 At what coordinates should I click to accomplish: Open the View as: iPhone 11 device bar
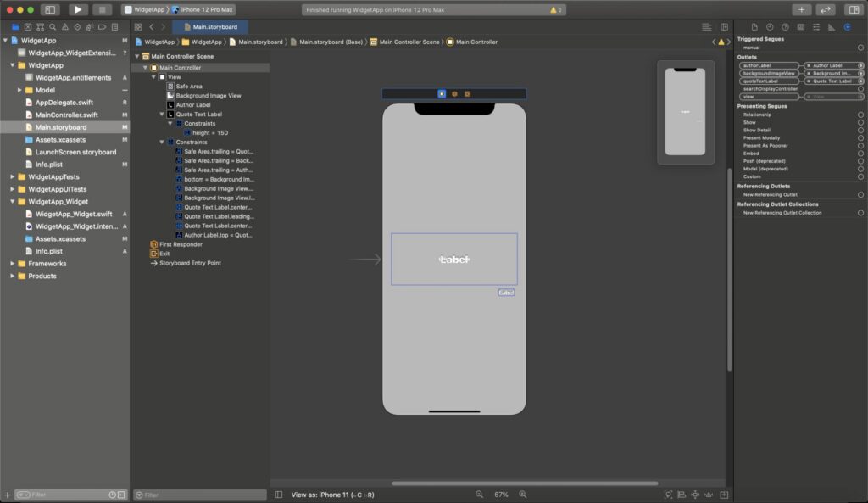[x=332, y=495]
